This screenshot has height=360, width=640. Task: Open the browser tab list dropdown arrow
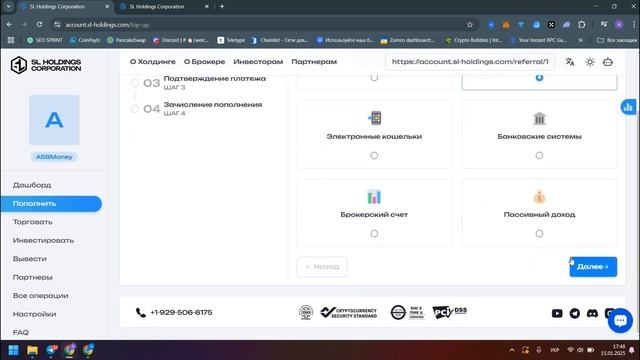(x=9, y=7)
